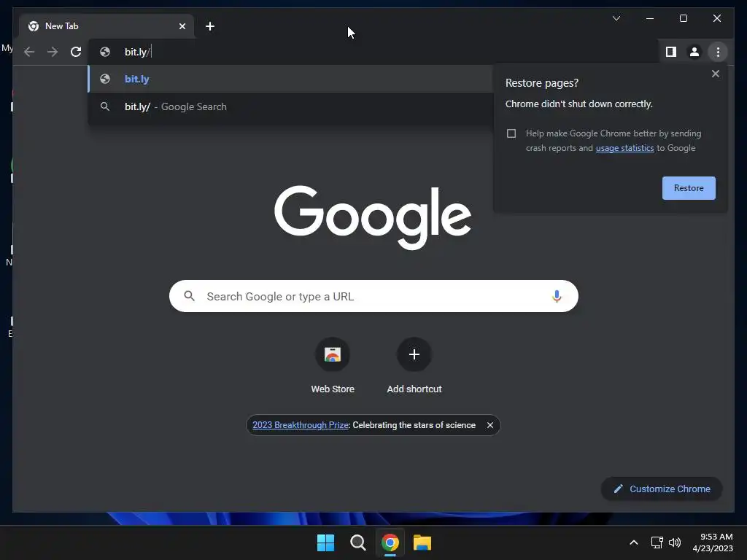Reload the page with the refresh icon
This screenshot has width=747, height=560.
click(x=76, y=52)
